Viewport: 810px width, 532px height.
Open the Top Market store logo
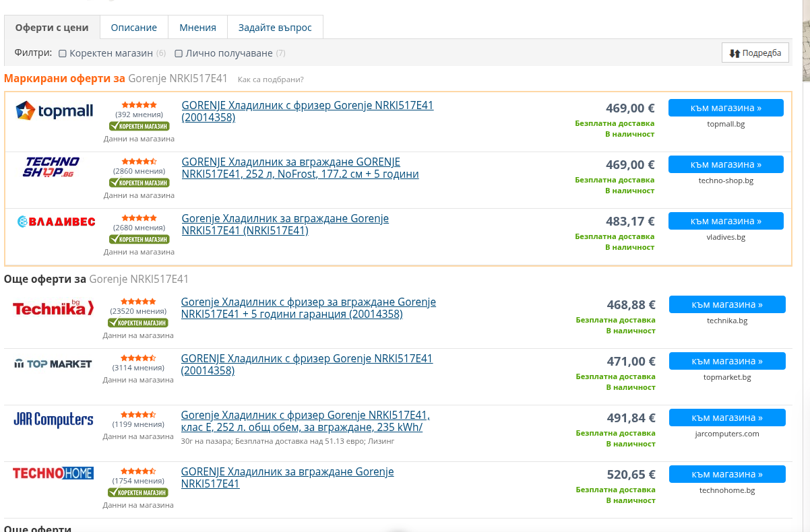pyautogui.click(x=53, y=364)
